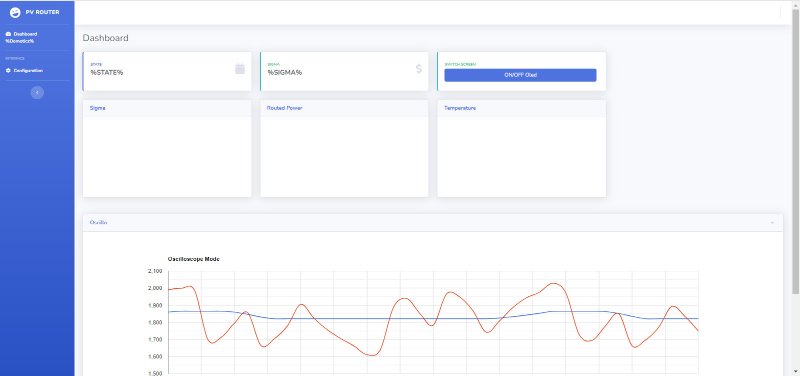The image size is (800, 376).
Task: Click the Oscillo panel title
Action: pyautogui.click(x=98, y=223)
